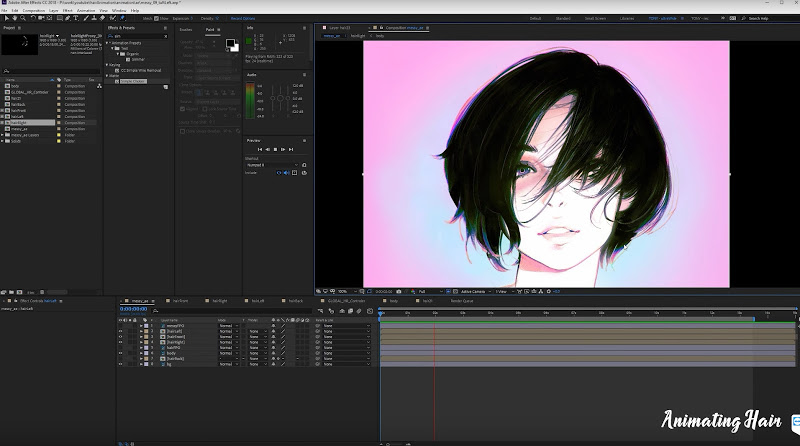The width and height of the screenshot is (800, 446).
Task: Toggle visibility of the [hairRight] layer
Action: [121, 342]
